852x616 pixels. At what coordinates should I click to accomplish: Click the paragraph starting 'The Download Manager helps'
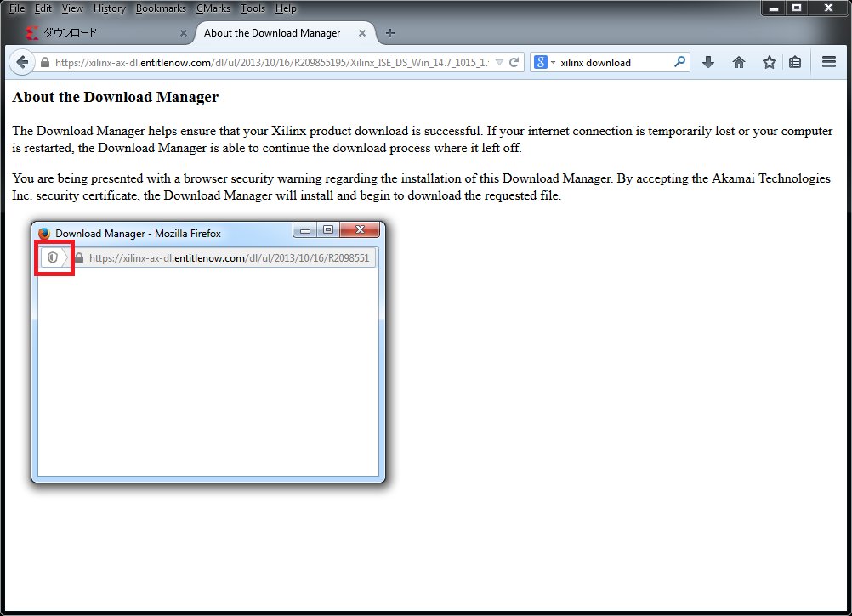[423, 139]
